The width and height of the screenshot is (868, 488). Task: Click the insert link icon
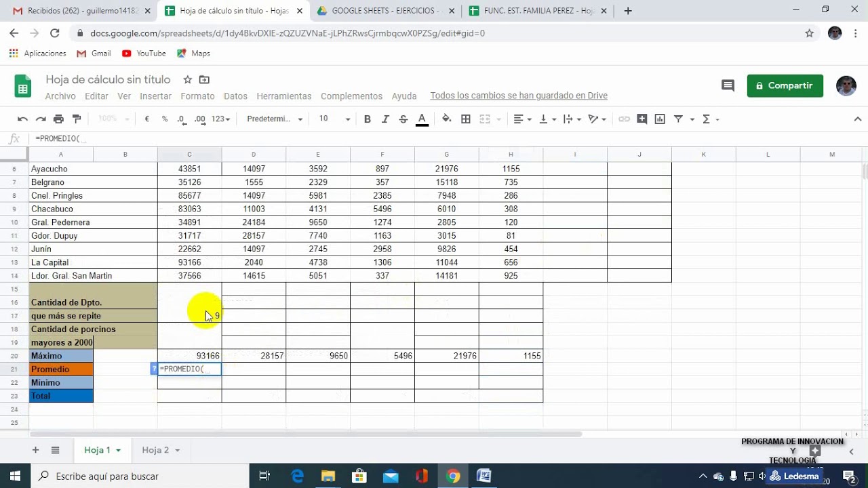pos(624,119)
